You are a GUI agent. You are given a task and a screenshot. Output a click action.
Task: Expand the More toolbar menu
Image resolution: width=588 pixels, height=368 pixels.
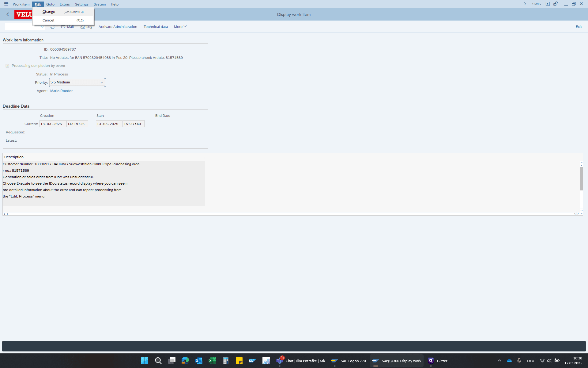(x=180, y=27)
